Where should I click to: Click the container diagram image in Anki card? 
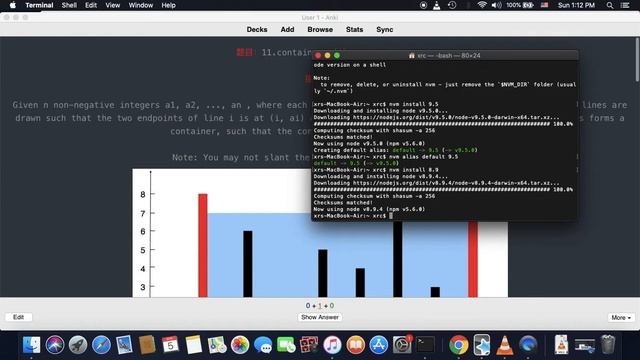320,233
